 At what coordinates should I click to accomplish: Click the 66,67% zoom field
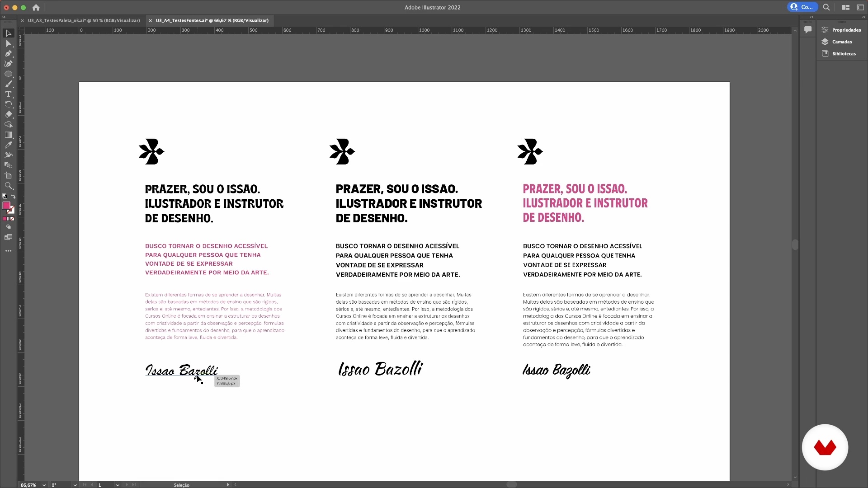point(29,485)
